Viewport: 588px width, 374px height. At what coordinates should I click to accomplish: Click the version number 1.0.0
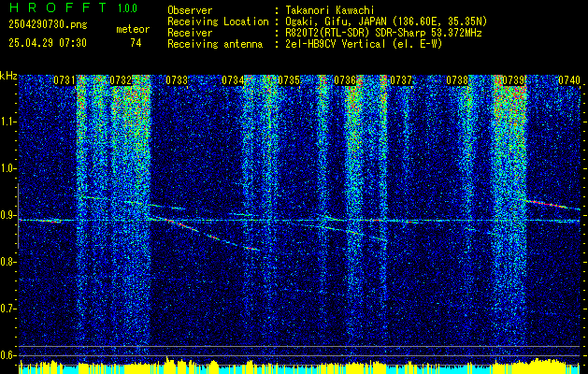[127, 7]
